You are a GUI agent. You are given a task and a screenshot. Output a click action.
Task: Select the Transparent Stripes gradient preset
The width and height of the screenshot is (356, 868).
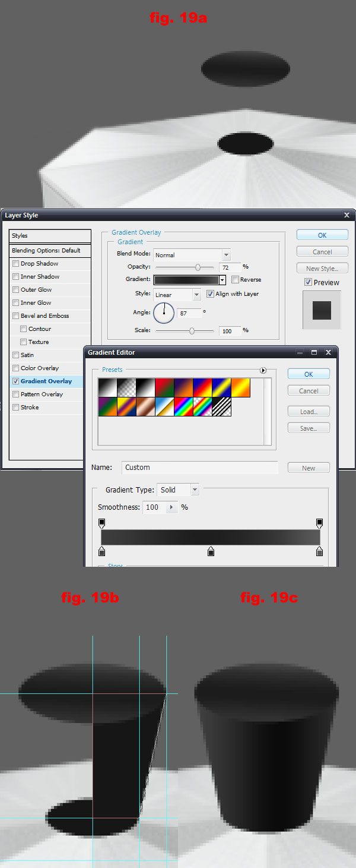[221, 407]
